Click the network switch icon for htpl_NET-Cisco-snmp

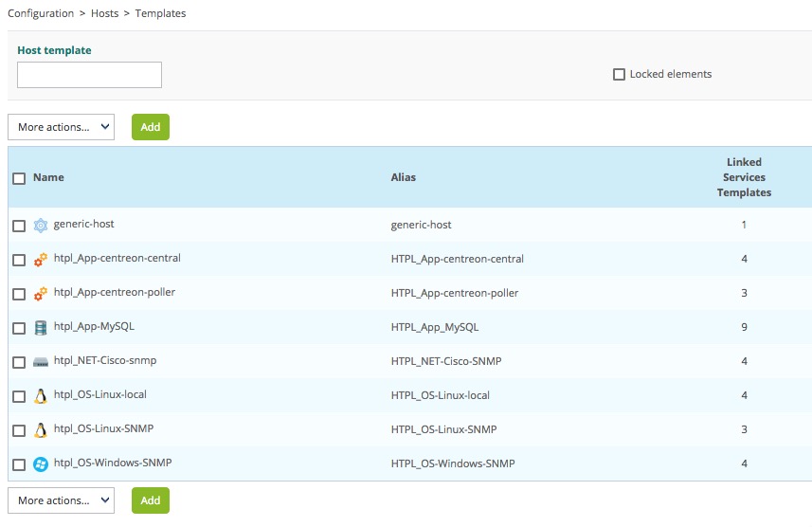(41, 362)
